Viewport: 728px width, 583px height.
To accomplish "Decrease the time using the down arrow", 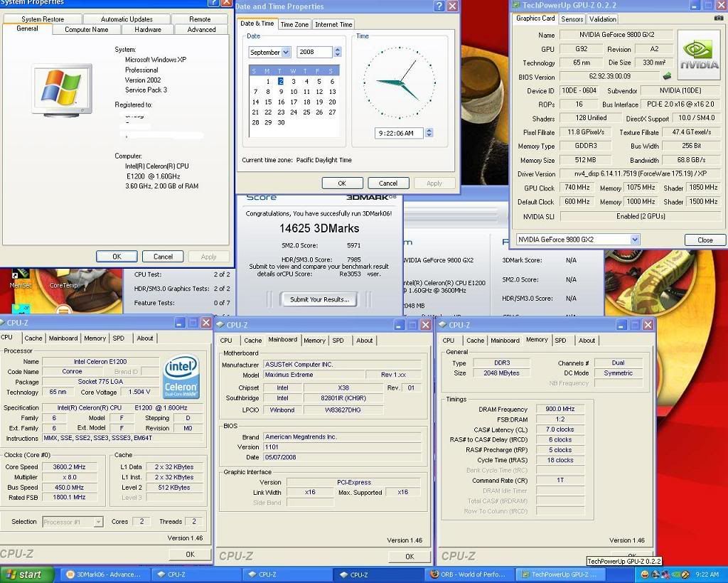I will pos(429,136).
